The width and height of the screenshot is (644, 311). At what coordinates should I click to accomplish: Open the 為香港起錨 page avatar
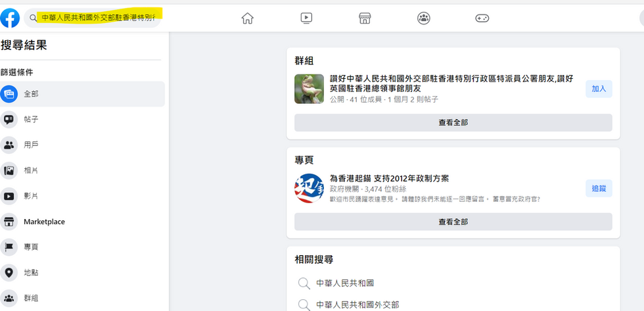pyautogui.click(x=309, y=189)
